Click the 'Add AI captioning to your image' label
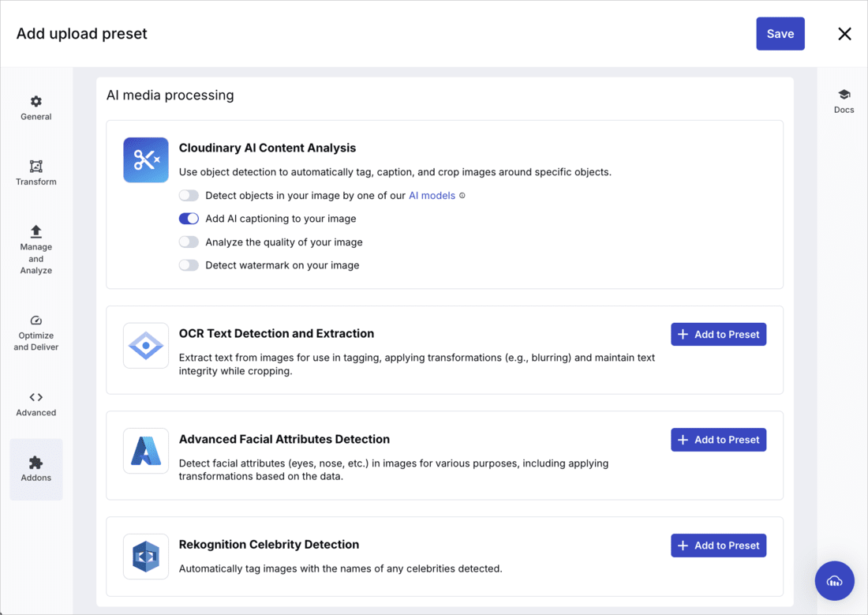This screenshot has height=615, width=868. click(281, 219)
